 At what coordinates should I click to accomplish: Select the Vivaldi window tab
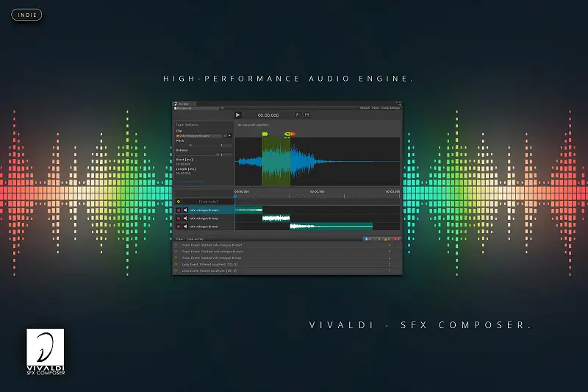184,104
